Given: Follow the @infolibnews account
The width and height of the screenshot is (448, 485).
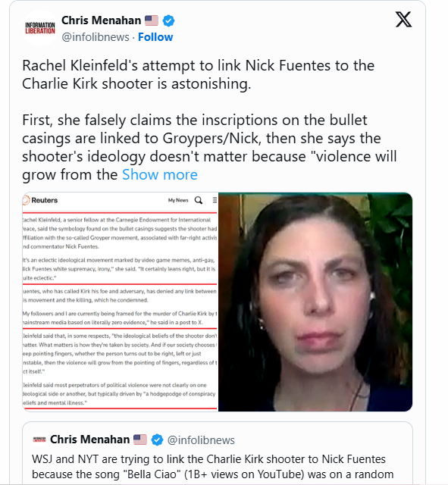Looking at the screenshot, I should pos(155,37).
